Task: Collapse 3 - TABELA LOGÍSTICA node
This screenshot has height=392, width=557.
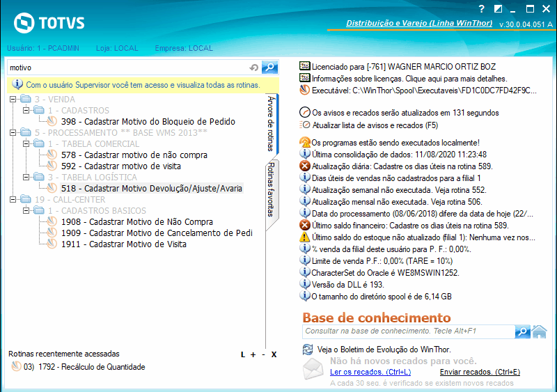Action: point(26,177)
